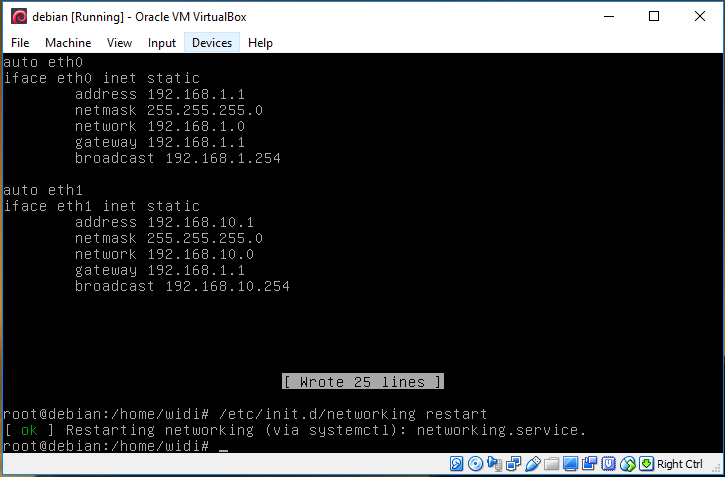Click the 'iface eth1 inet static' line
Image resolution: width=725 pixels, height=477 pixels.
[x=102, y=206]
